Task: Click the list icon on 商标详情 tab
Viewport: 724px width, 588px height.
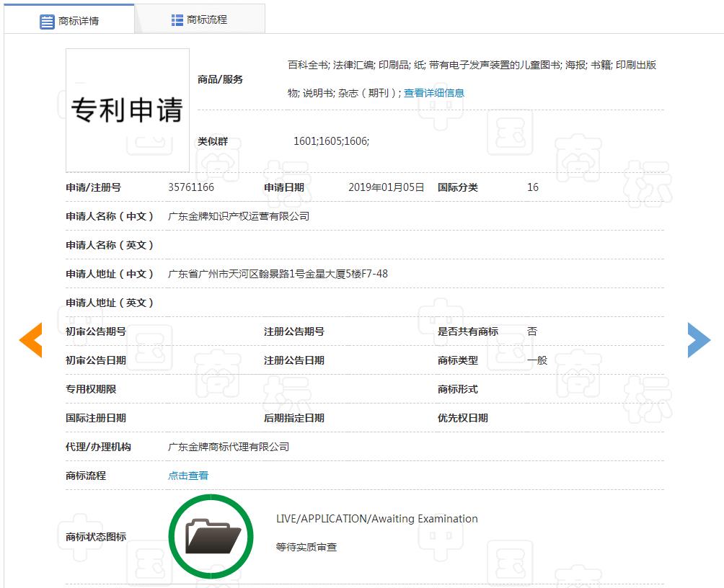Action: coord(47,22)
